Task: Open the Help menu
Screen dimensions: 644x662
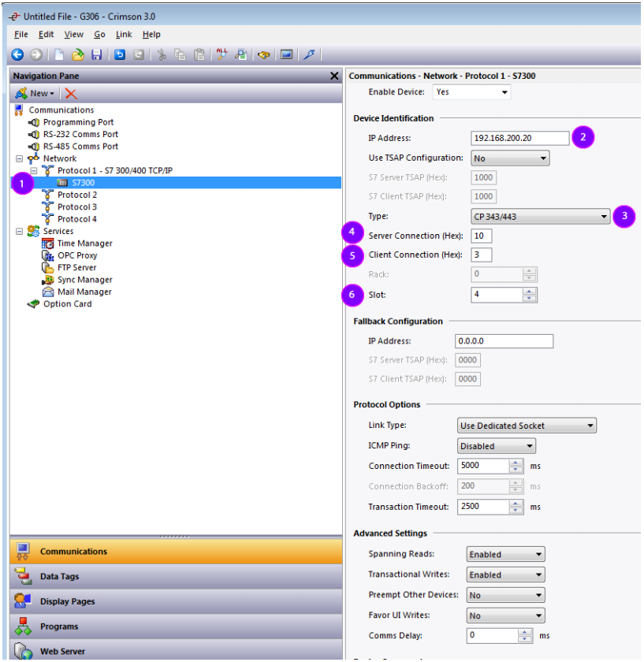Action: [151, 35]
